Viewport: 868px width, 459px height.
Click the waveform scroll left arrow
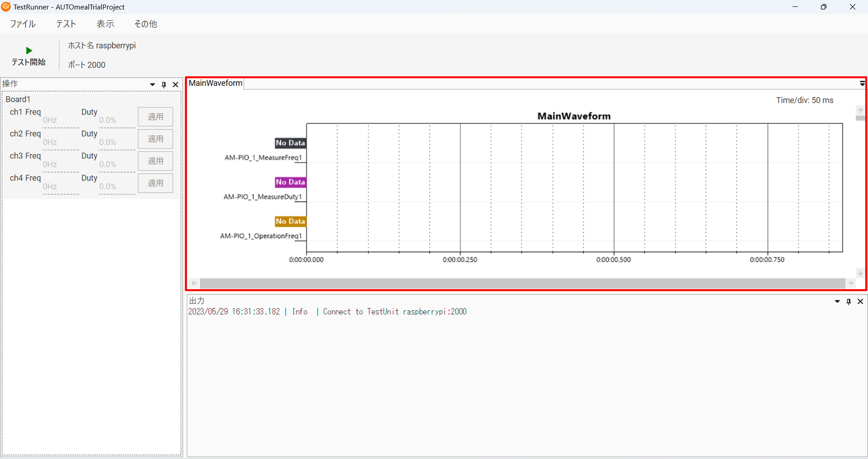point(194,283)
